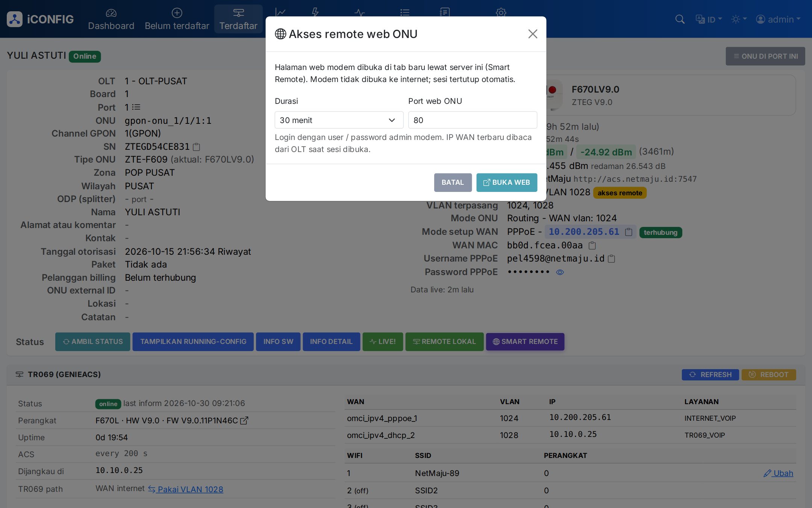Focus the Port web ONU input field

[473, 120]
